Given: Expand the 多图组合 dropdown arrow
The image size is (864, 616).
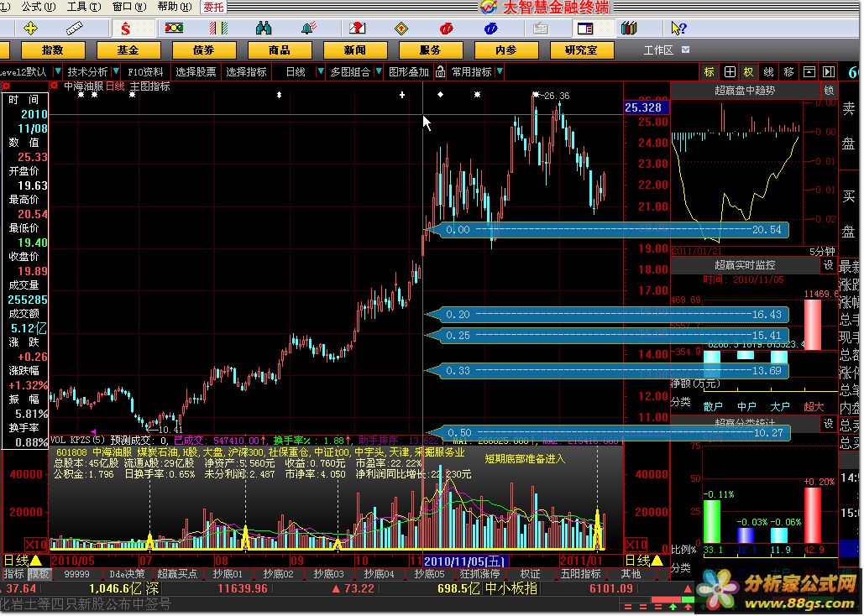Looking at the screenshot, I should (x=379, y=71).
